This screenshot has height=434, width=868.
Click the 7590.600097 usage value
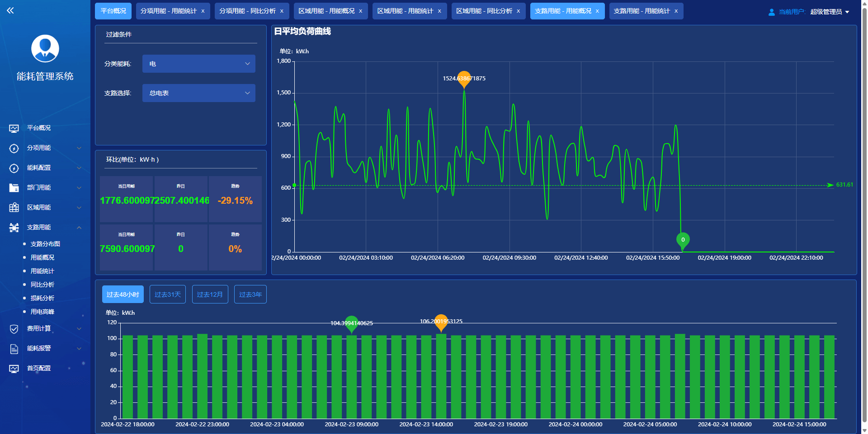pos(127,249)
